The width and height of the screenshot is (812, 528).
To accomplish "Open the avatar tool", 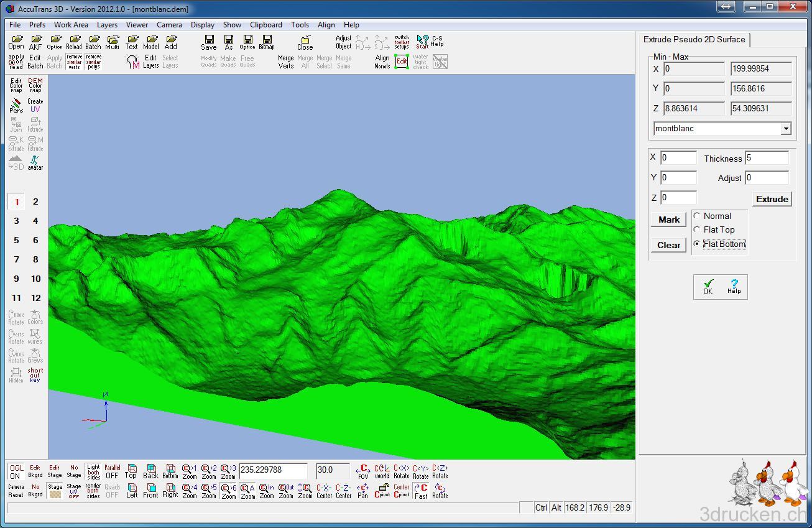I will 35,162.
